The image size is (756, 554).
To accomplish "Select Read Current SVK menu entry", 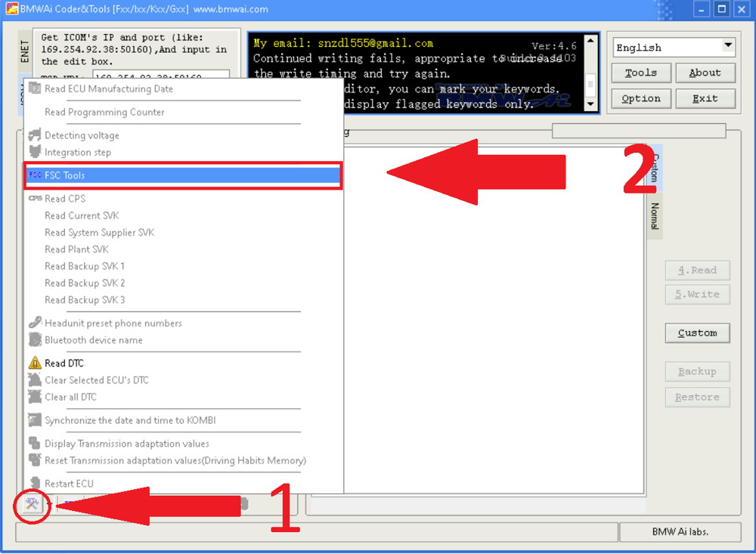I will (82, 215).
